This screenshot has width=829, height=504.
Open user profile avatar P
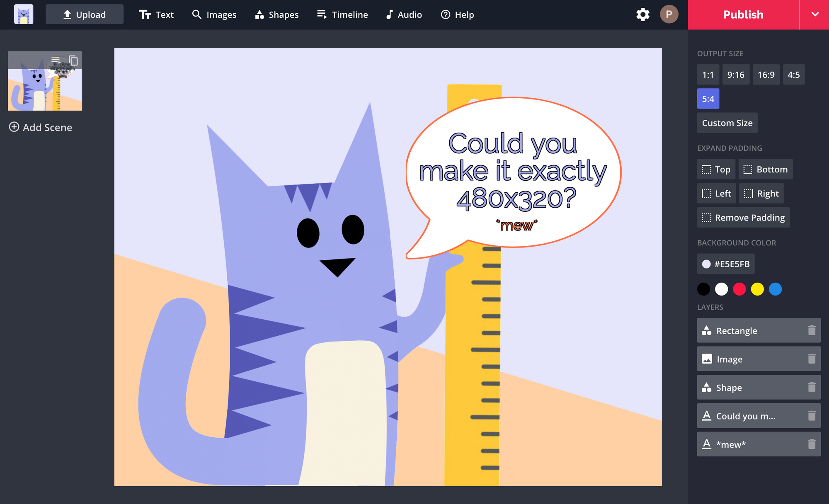pyautogui.click(x=669, y=15)
